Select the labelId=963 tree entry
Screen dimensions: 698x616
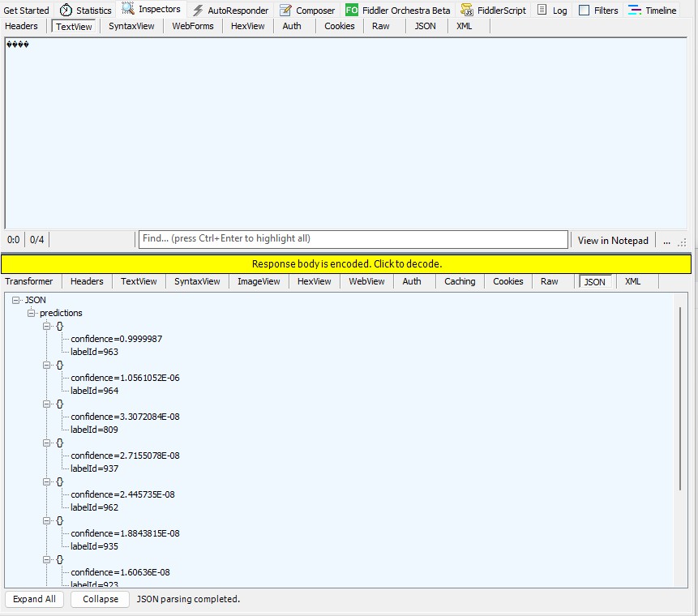tap(94, 352)
